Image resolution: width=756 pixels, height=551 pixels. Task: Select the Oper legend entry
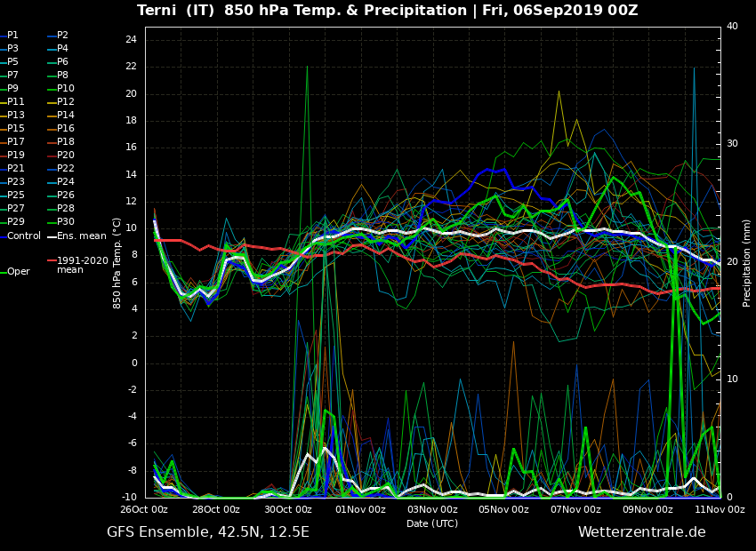(x=18, y=272)
